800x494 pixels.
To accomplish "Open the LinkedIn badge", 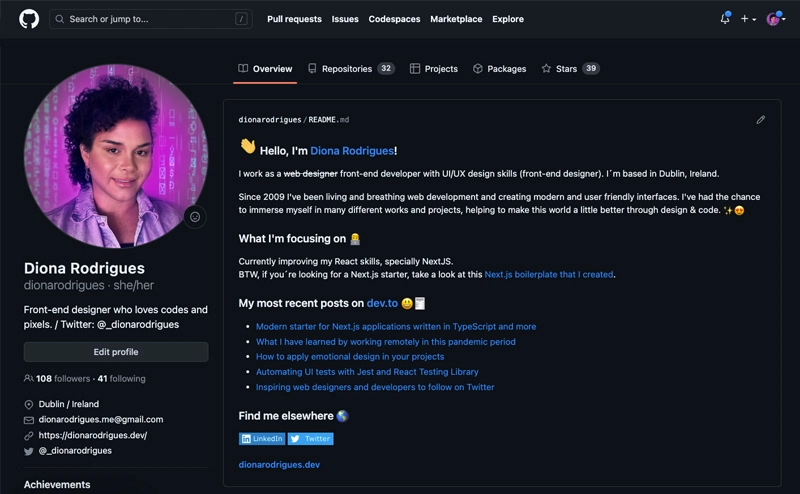I will pyautogui.click(x=262, y=438).
